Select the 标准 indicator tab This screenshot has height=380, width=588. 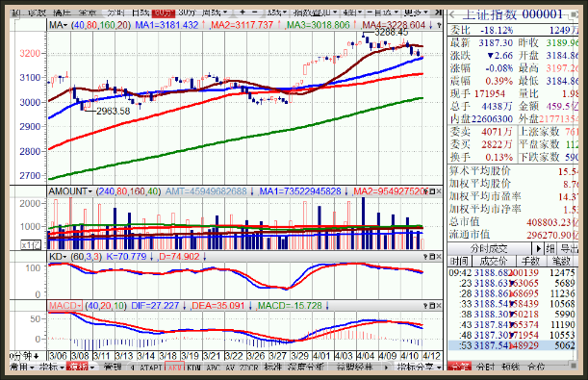click(x=272, y=367)
